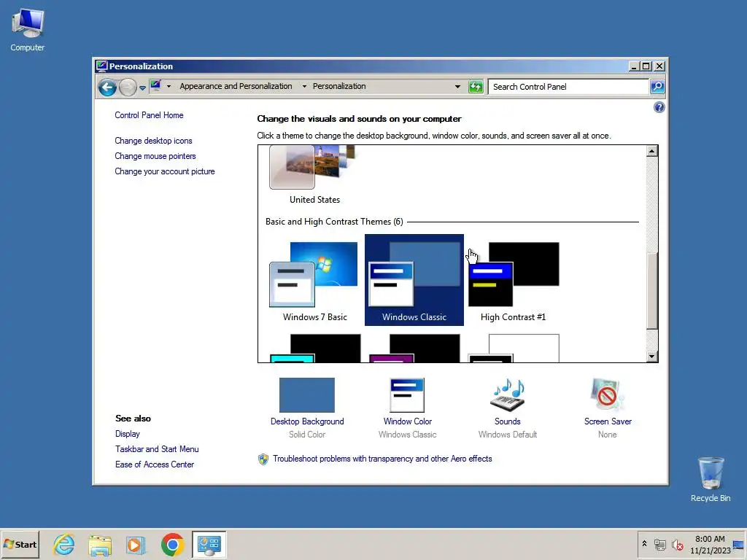This screenshot has width=747, height=560.
Task: Select the partially visible cyan high contrast theme
Action: click(315, 348)
